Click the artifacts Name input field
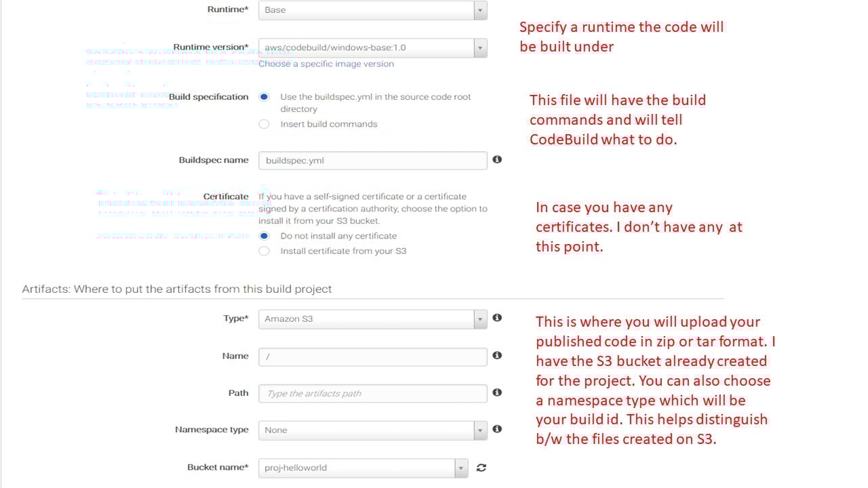This screenshot has height=488, width=868. [372, 357]
